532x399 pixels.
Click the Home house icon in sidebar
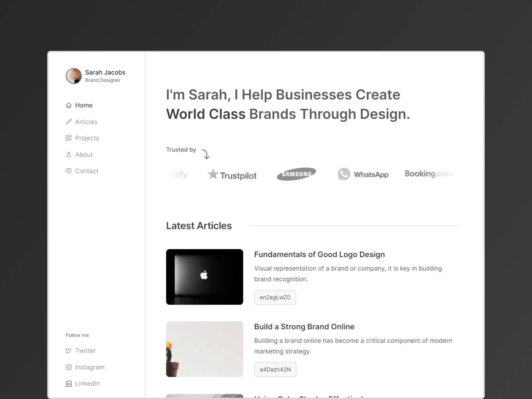69,105
